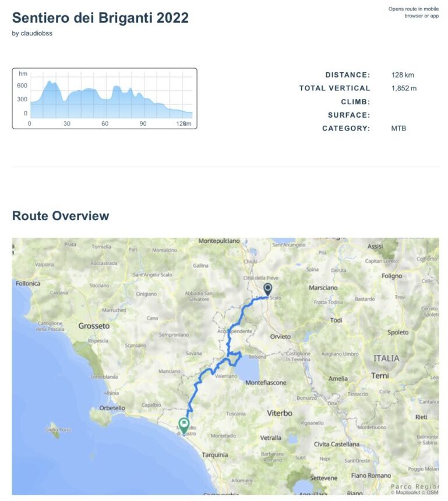Click the MTB category value
The height and width of the screenshot is (501, 448).
(398, 128)
